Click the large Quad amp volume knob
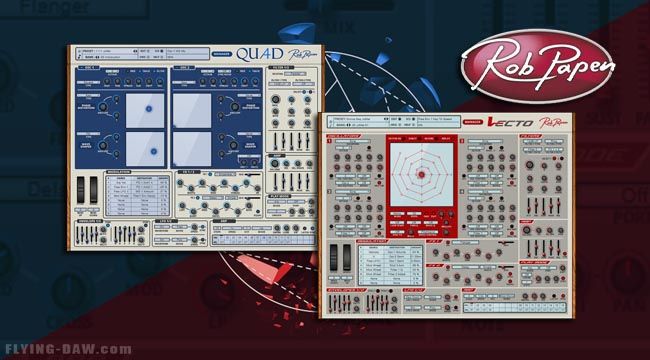This screenshot has height=360, width=650. point(274,163)
